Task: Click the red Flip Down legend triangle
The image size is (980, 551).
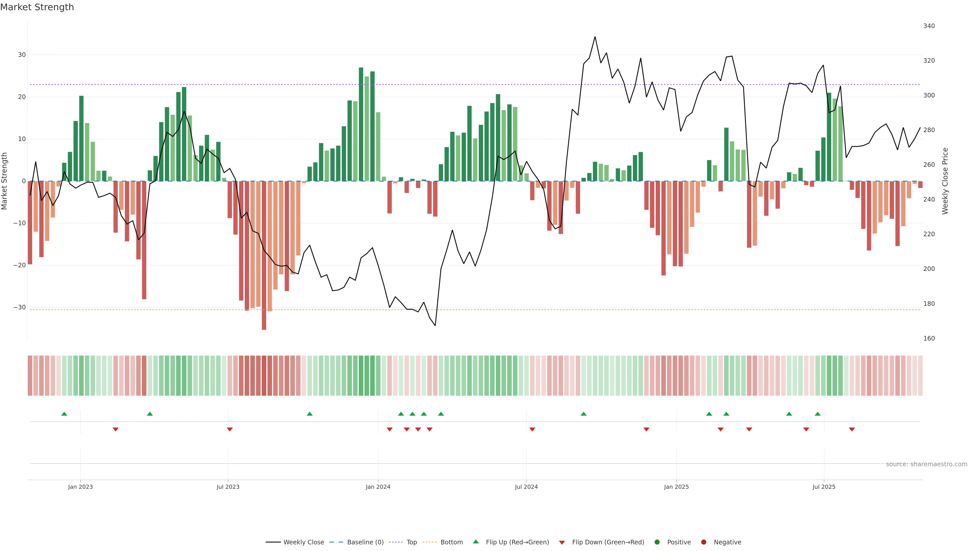Action: pos(562,543)
